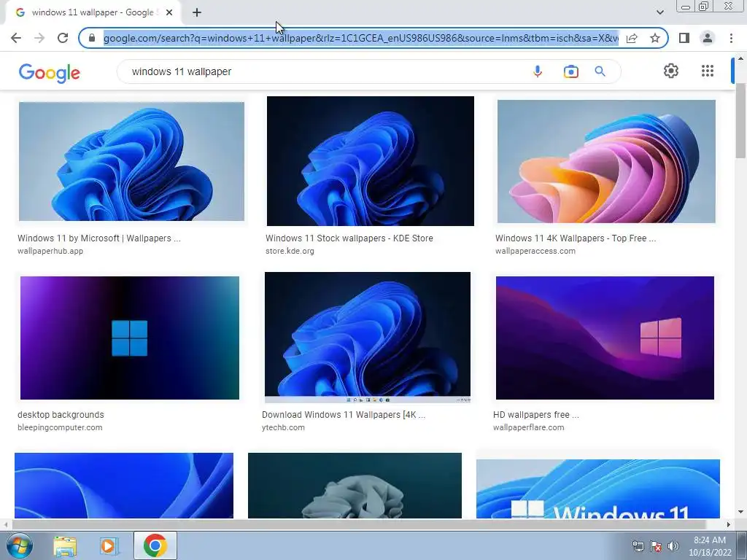Open the wallpaperhub.app blue bloom thumbnail
Screen dimensions: 747x560
[x=131, y=161]
